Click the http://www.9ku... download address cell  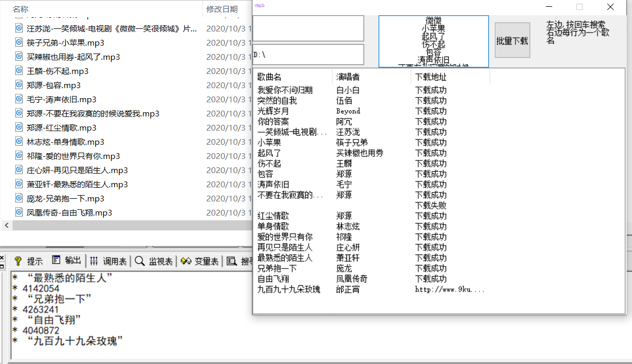point(450,290)
